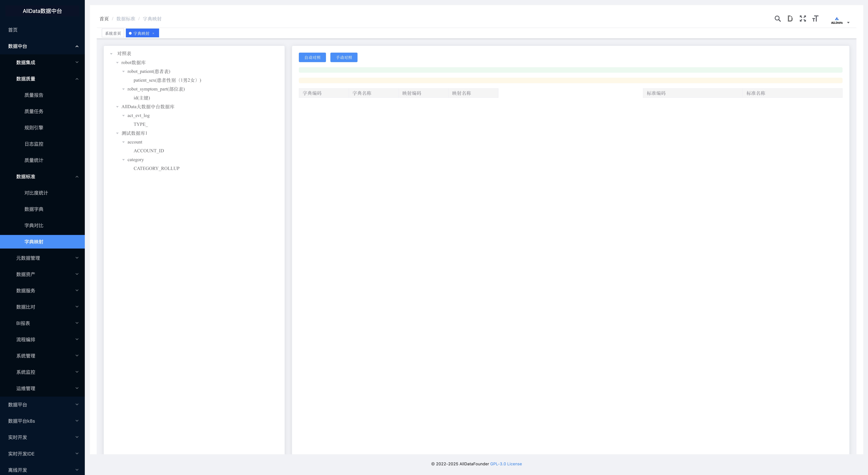Expand the 数据服务 sidebar menu
Viewport: 868px width, 475px height.
click(x=42, y=290)
